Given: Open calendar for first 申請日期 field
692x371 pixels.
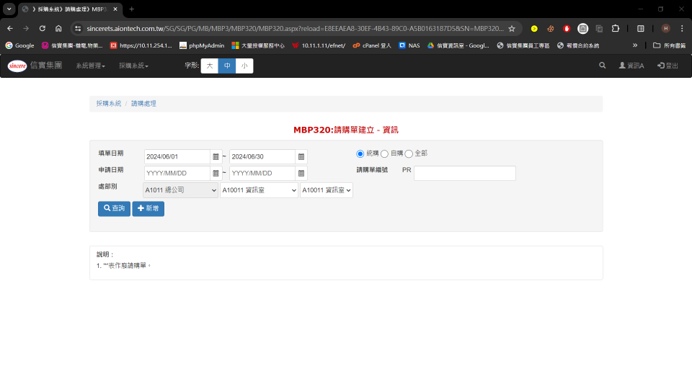Looking at the screenshot, I should tap(216, 173).
